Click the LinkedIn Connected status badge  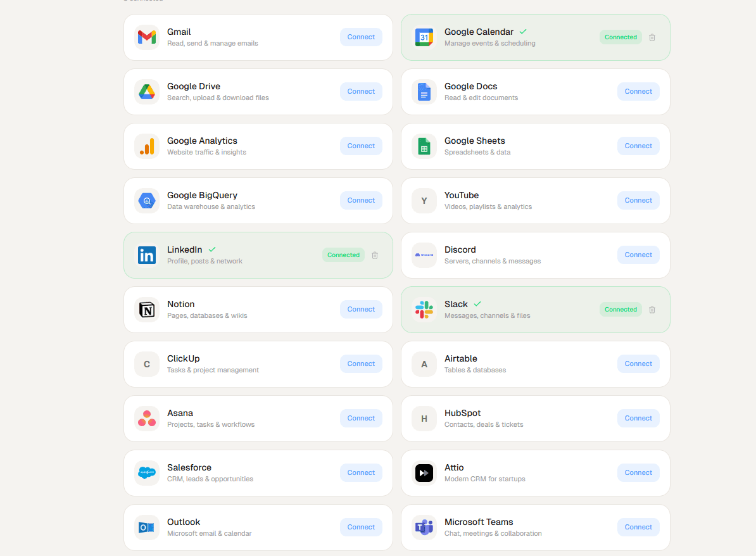[x=343, y=255]
